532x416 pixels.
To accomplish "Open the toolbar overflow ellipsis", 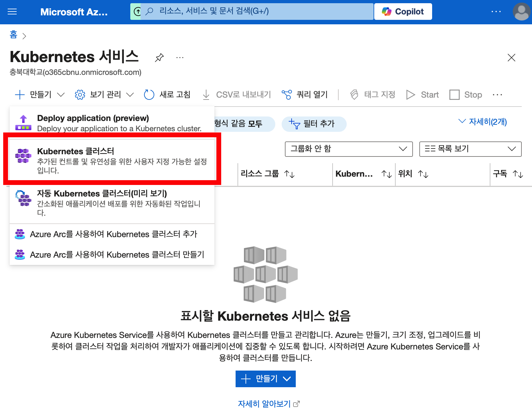I will [497, 95].
